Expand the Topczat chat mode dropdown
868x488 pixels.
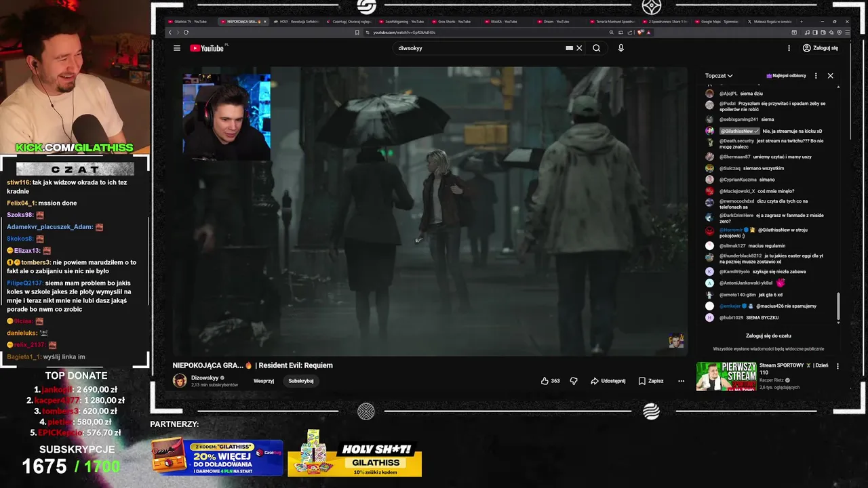(719, 76)
